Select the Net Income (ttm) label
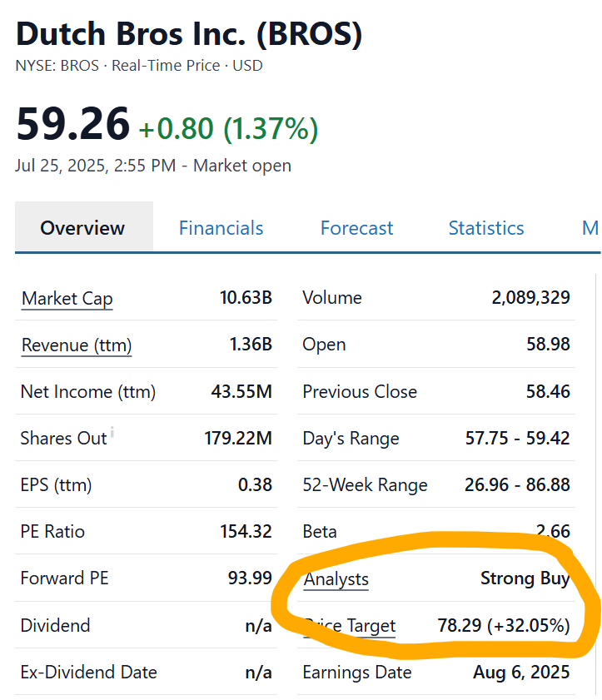Image resolution: width=602 pixels, height=700 pixels. pyautogui.click(x=88, y=392)
